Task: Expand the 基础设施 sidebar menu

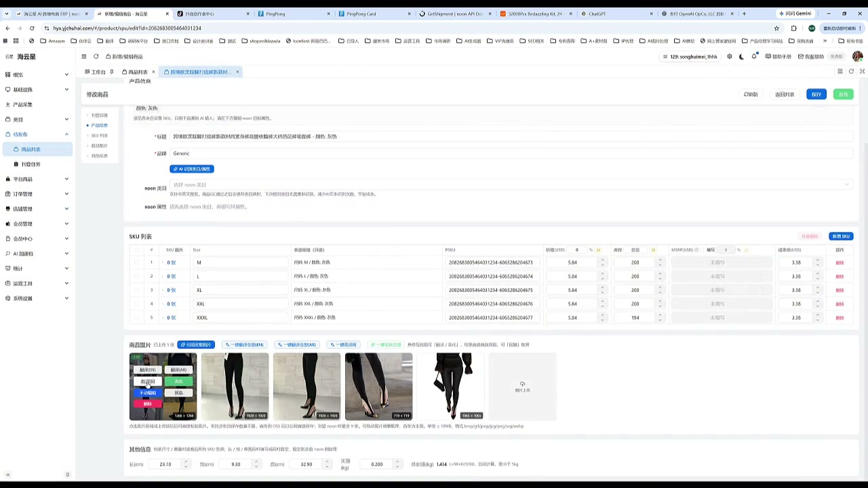Action: (37, 89)
